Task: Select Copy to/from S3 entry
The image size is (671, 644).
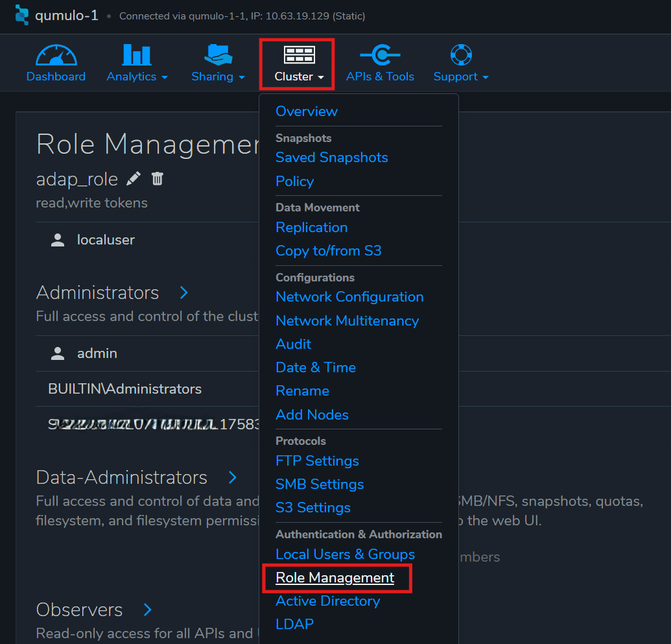Action: click(328, 251)
